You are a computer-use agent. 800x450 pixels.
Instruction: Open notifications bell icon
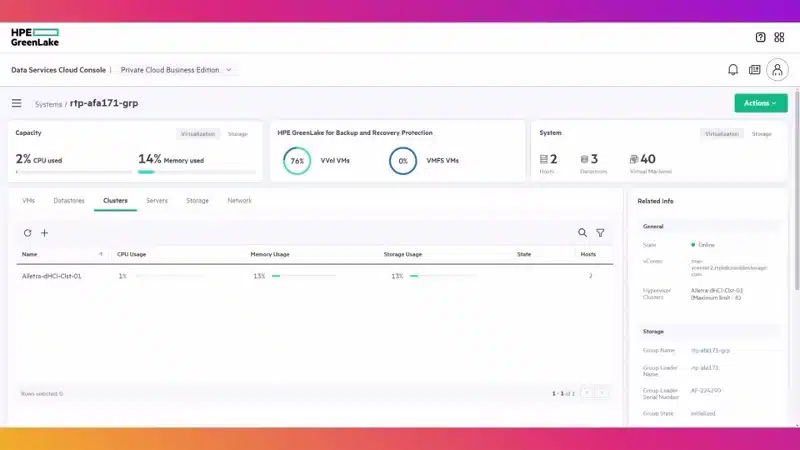733,70
